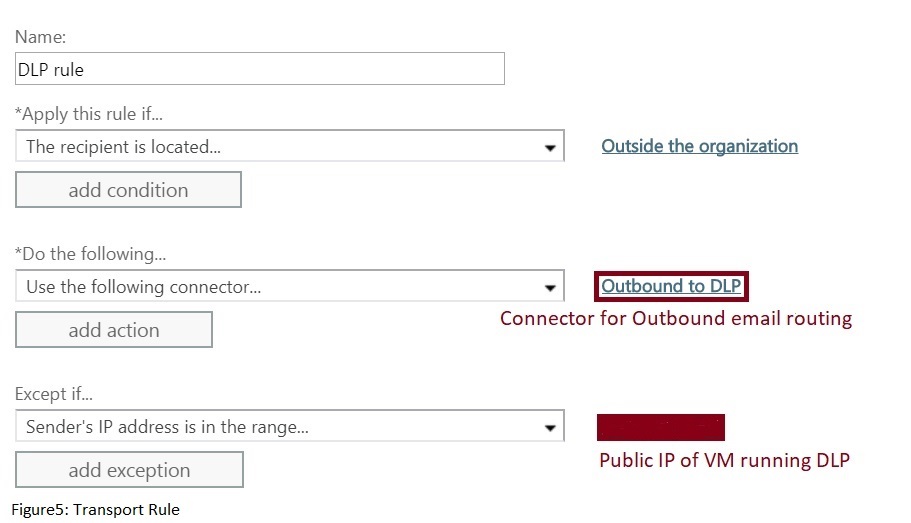
Task: Click the 'Connector for Outbound email routing' annotation
Action: [676, 319]
